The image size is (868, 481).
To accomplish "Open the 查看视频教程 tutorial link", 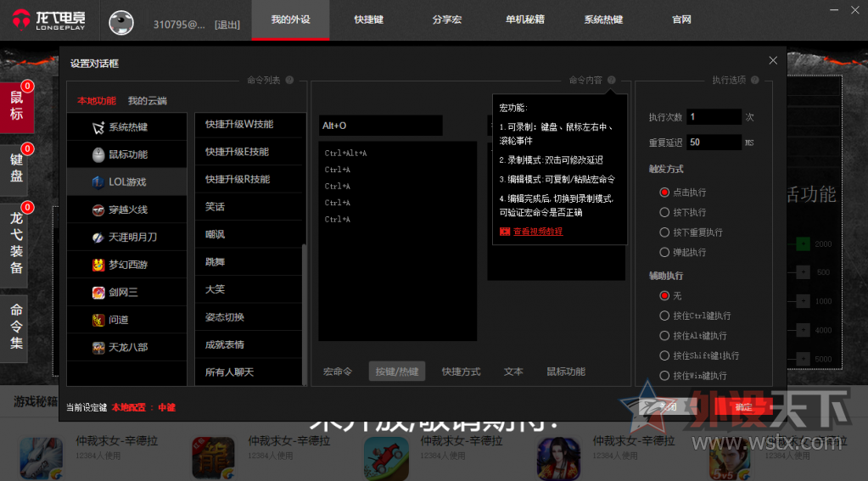I will pos(537,231).
